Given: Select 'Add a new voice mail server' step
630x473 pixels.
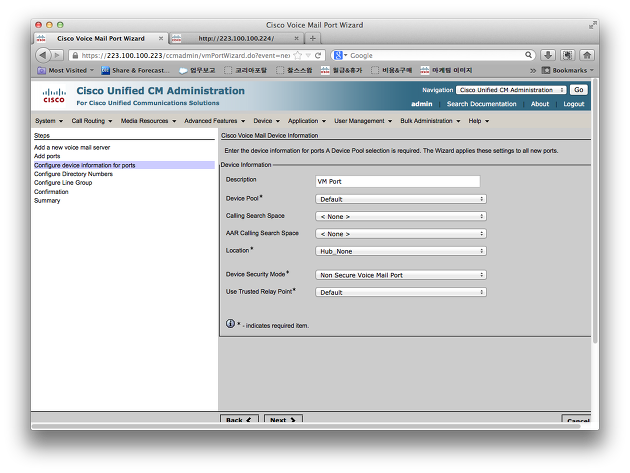Looking at the screenshot, I should [x=72, y=147].
